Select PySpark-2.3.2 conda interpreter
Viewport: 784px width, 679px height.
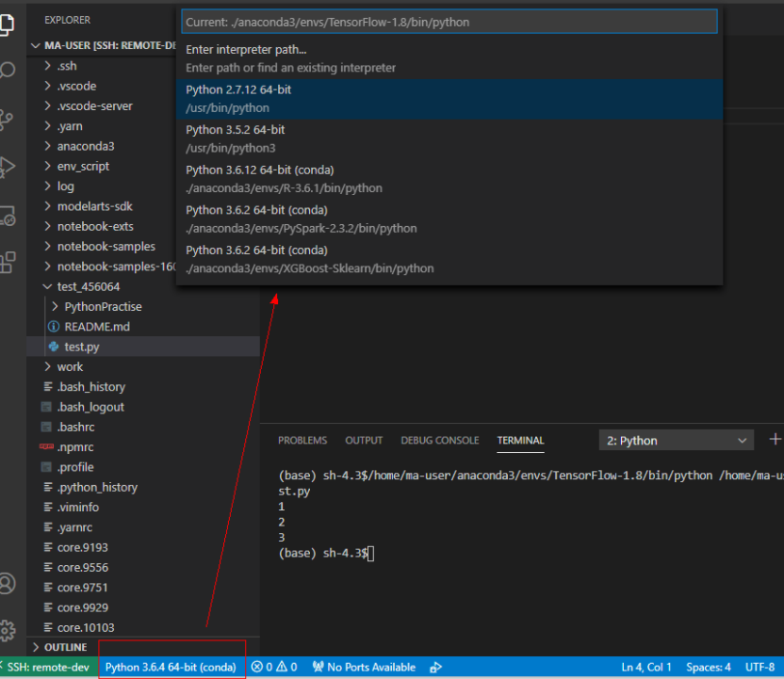tap(449, 218)
